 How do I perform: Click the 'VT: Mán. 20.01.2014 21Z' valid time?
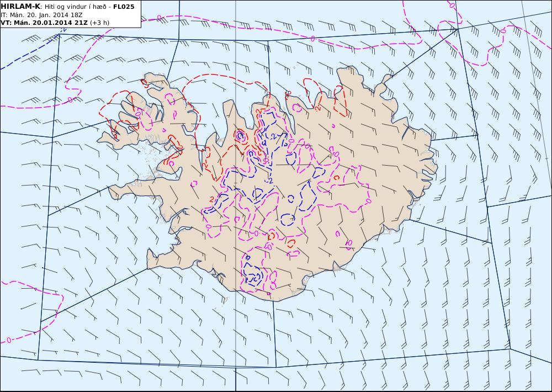(44, 23)
